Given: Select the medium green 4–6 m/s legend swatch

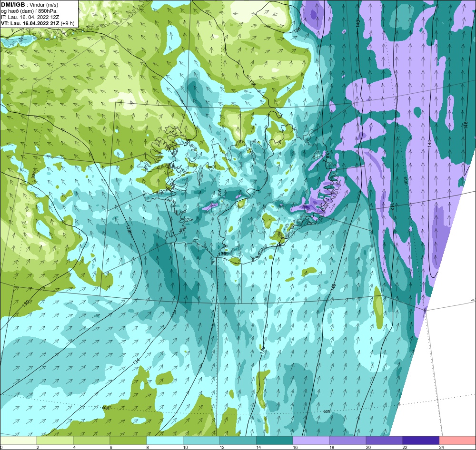Looking at the screenshot, I should click(91, 440).
